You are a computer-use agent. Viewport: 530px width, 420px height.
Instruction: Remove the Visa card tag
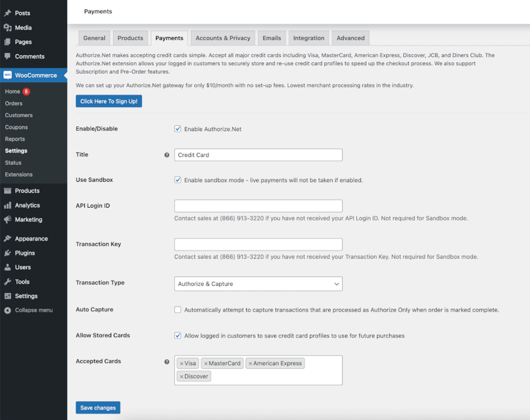pos(181,363)
